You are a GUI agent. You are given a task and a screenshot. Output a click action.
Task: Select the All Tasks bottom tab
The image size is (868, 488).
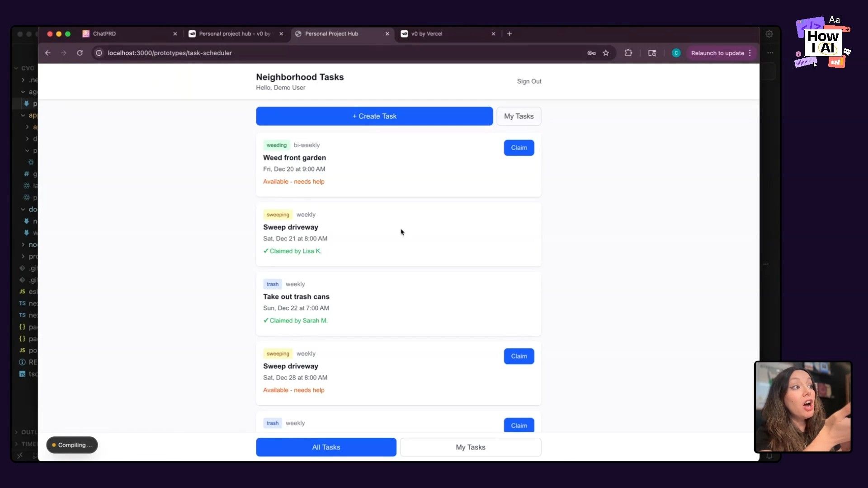326,447
